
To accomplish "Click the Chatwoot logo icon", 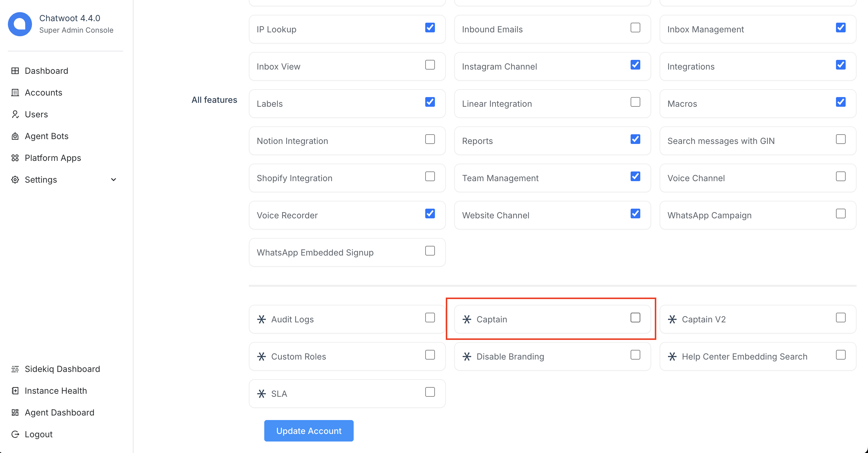I will (x=20, y=24).
